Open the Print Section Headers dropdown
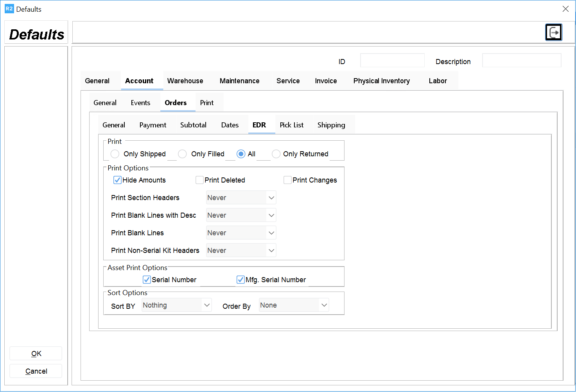The image size is (576, 392). click(x=241, y=198)
